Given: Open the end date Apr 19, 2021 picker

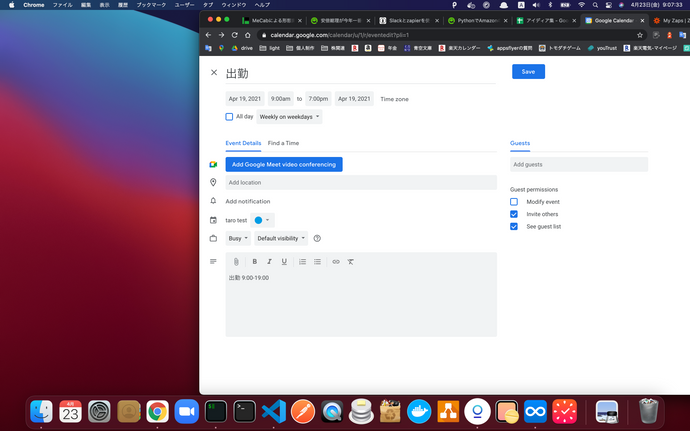Looking at the screenshot, I should tap(354, 99).
